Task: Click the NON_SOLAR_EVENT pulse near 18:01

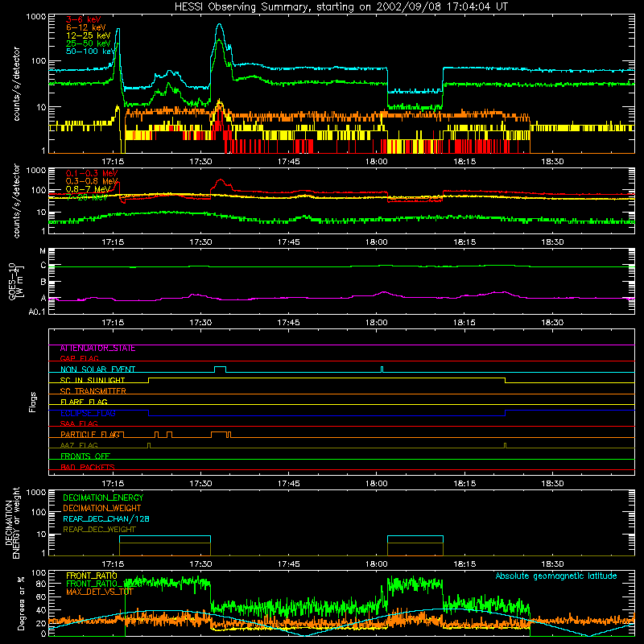Action: tap(382, 369)
